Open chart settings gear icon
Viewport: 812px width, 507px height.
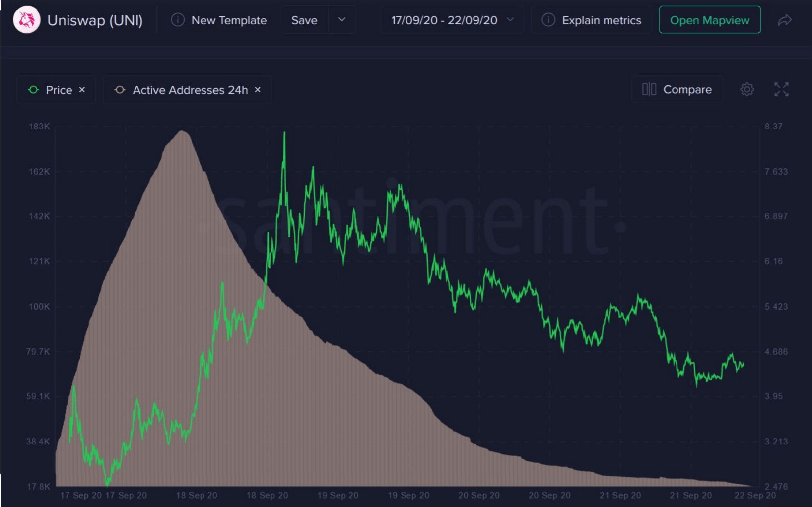(747, 89)
